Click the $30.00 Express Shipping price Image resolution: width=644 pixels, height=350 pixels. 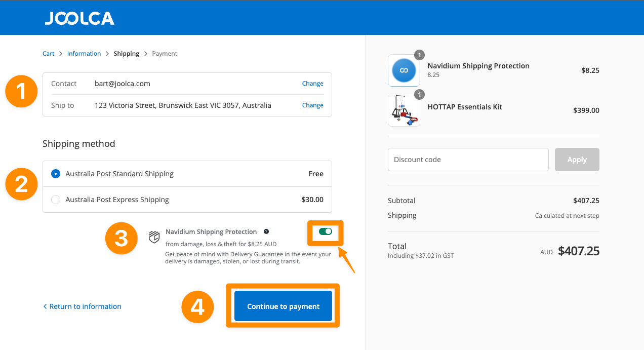click(x=312, y=200)
